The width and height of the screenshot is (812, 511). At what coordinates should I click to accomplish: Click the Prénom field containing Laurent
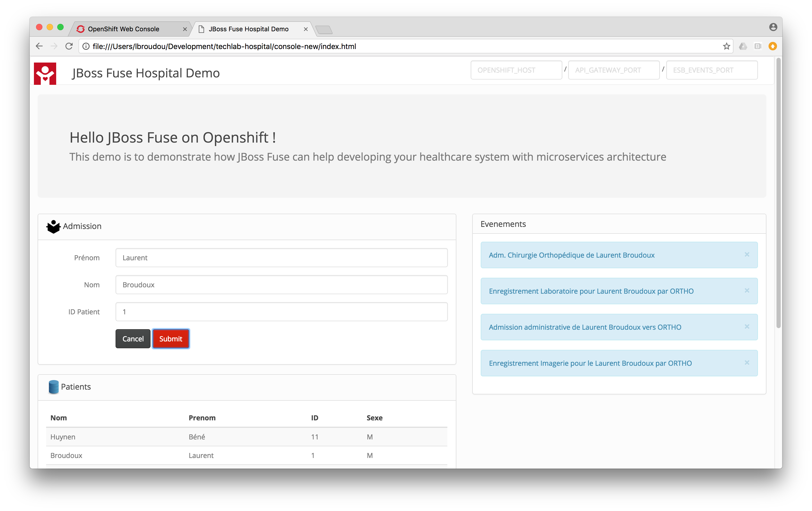281,258
